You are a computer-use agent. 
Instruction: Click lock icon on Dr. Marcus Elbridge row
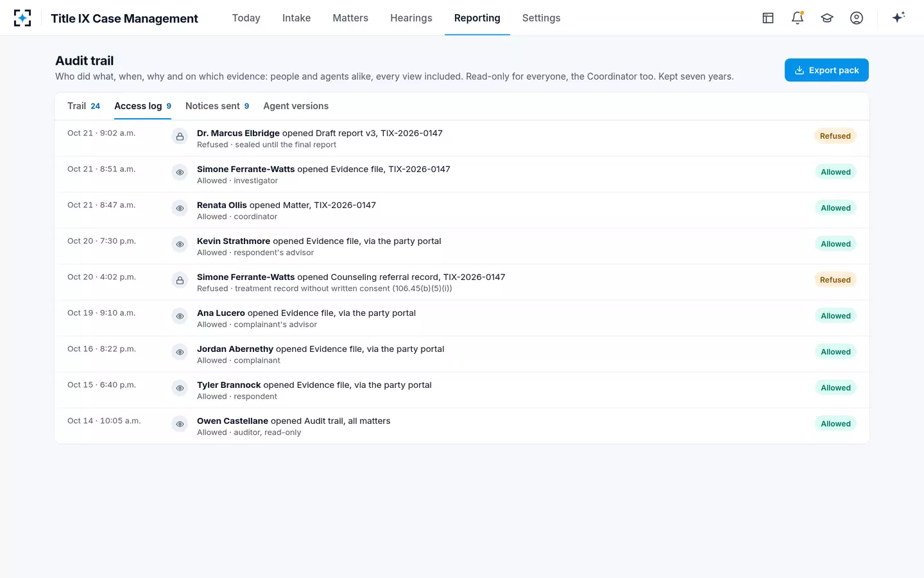tap(180, 136)
